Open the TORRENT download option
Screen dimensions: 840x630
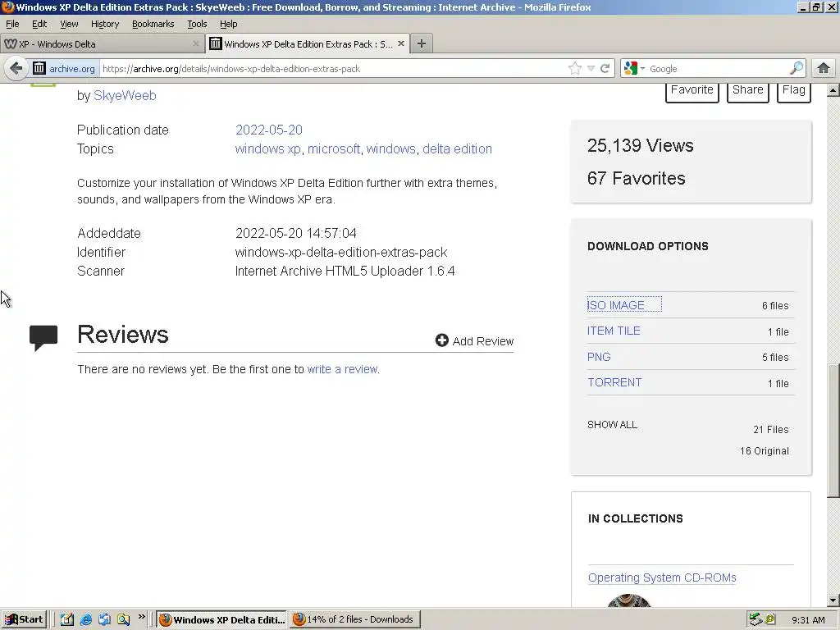pos(614,382)
